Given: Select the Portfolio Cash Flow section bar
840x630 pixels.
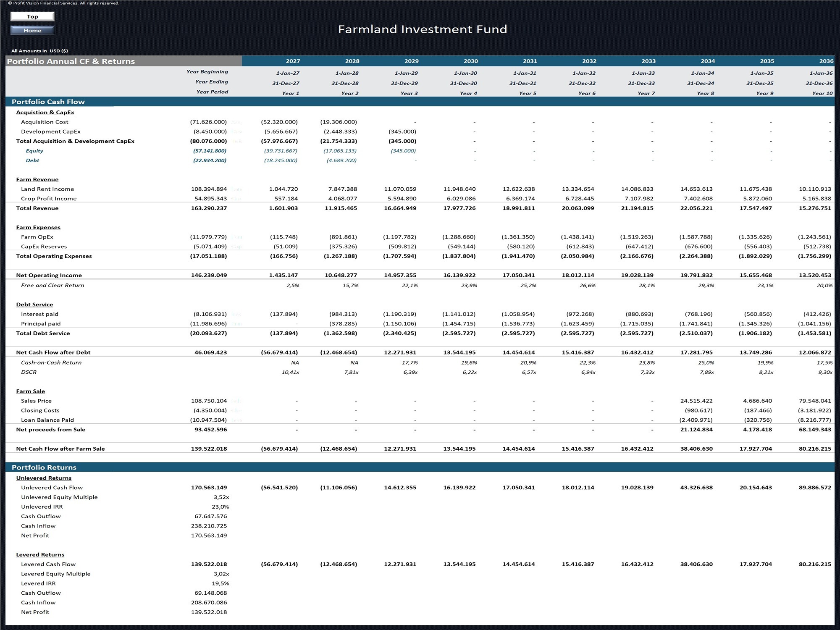Looking at the screenshot, I should (x=420, y=102).
